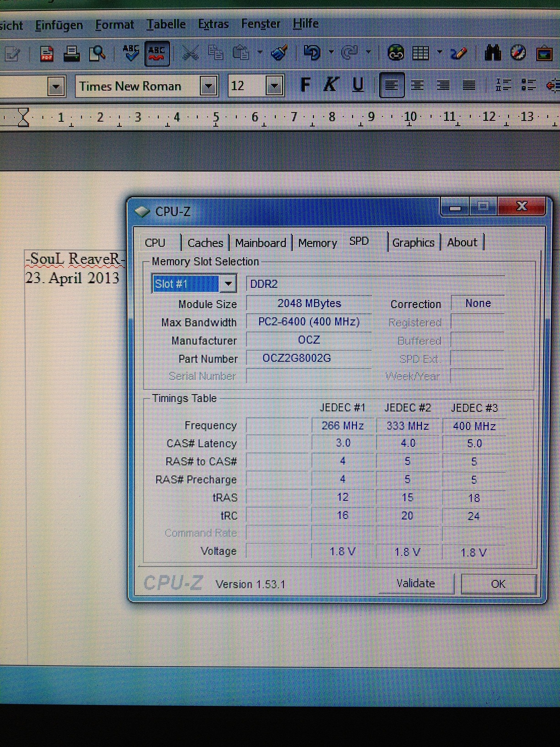Open Find & Replace with the binoculars icon
Image resolution: width=560 pixels, height=747 pixels.
[x=493, y=53]
